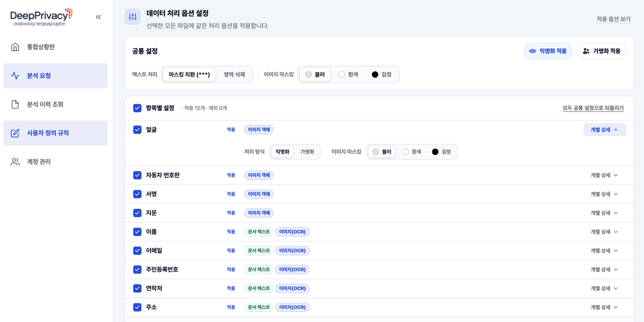Uncheck the 주민등록번호 checkbox
This screenshot has width=644, height=322.
click(137, 270)
